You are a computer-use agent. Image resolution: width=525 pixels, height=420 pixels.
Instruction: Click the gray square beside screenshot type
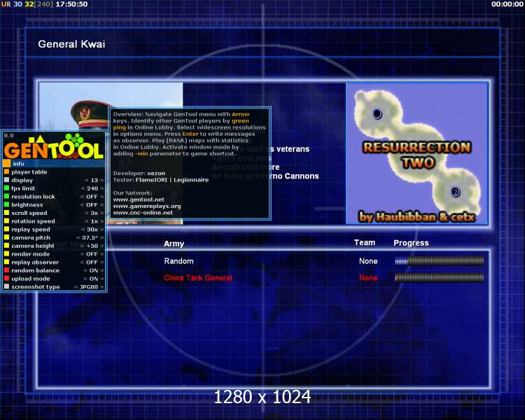6,287
